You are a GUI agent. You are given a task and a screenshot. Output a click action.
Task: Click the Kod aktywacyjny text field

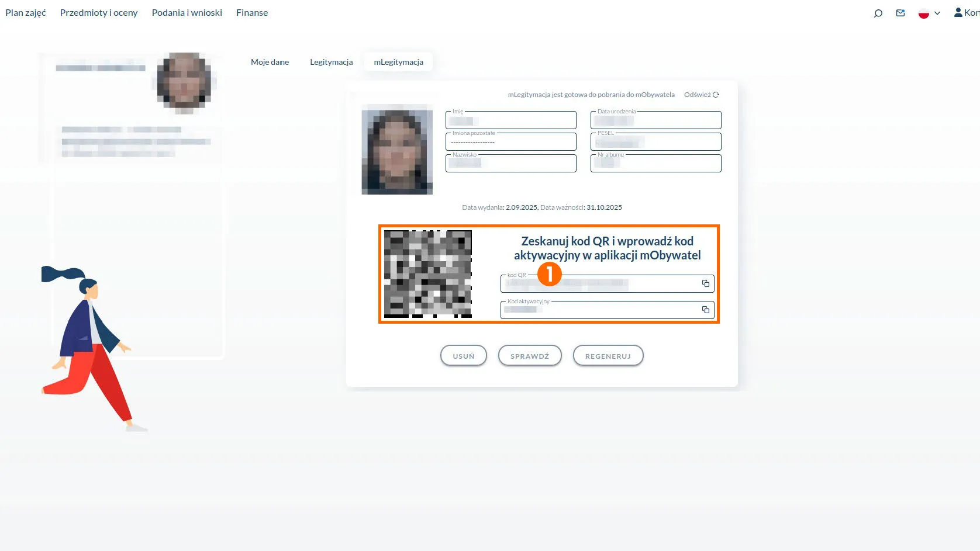coord(608,310)
